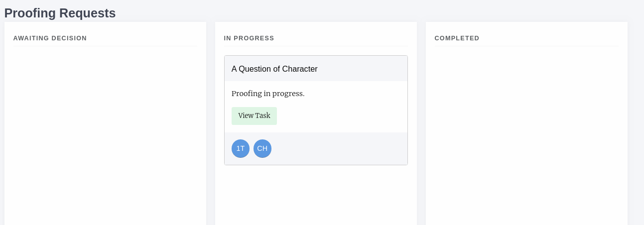Click the 1T user avatar
The width and height of the screenshot is (644, 225).
coord(241,148)
